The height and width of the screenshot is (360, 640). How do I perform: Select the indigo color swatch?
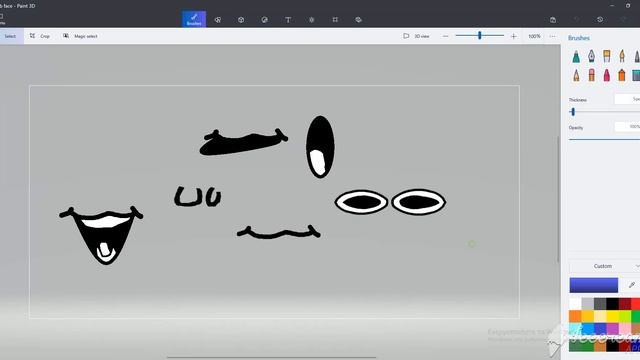tap(600, 328)
